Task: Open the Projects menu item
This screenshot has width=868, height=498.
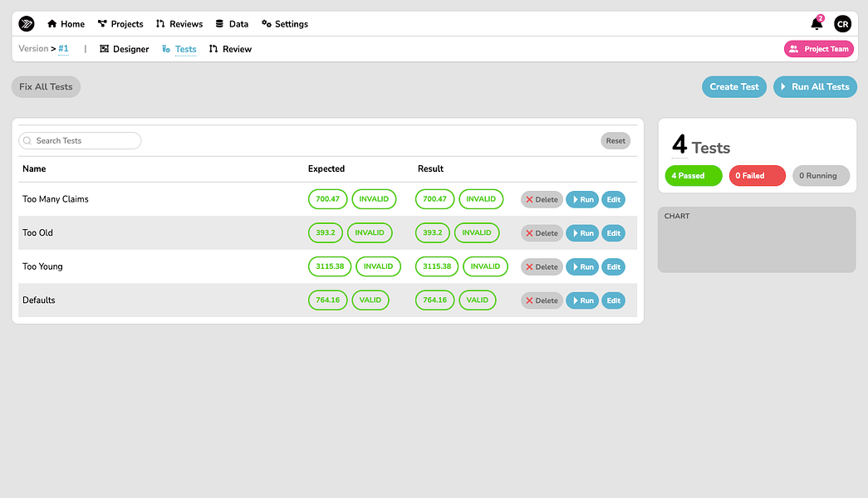Action: (120, 24)
